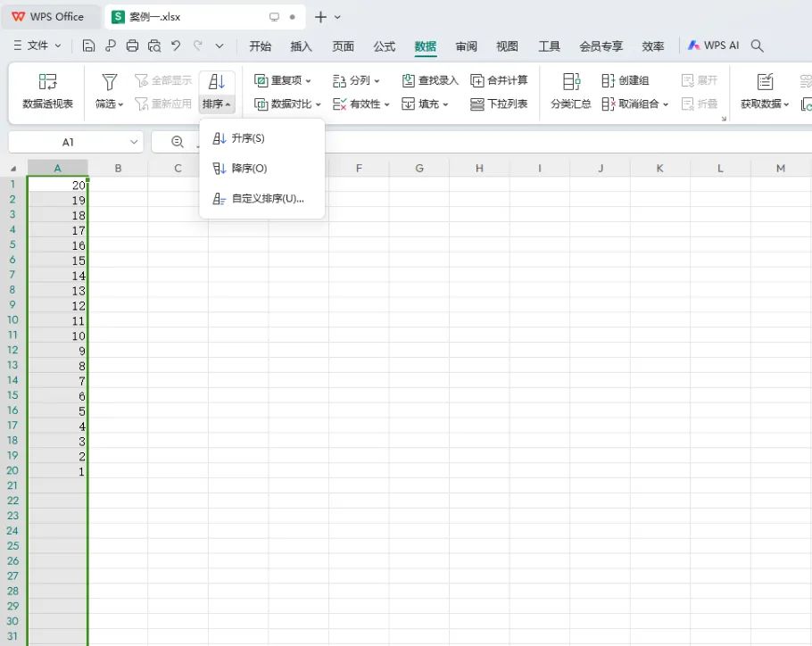Open Print Preview icon
Screen dimensions: 812x646
[x=154, y=46]
